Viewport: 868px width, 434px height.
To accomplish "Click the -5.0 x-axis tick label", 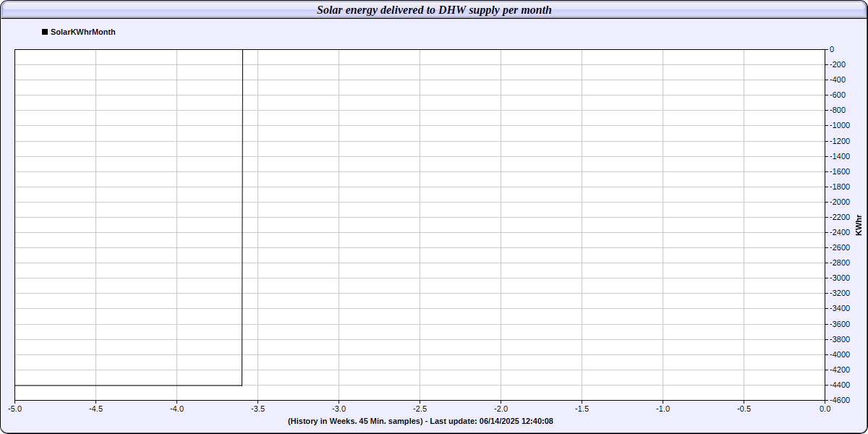I will pyautogui.click(x=15, y=409).
